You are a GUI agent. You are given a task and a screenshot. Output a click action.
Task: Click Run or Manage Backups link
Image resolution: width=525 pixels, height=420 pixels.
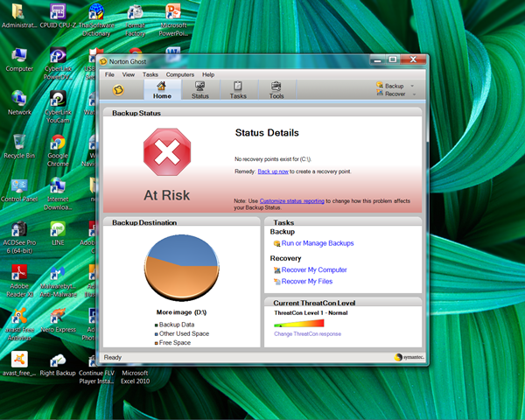coord(318,243)
